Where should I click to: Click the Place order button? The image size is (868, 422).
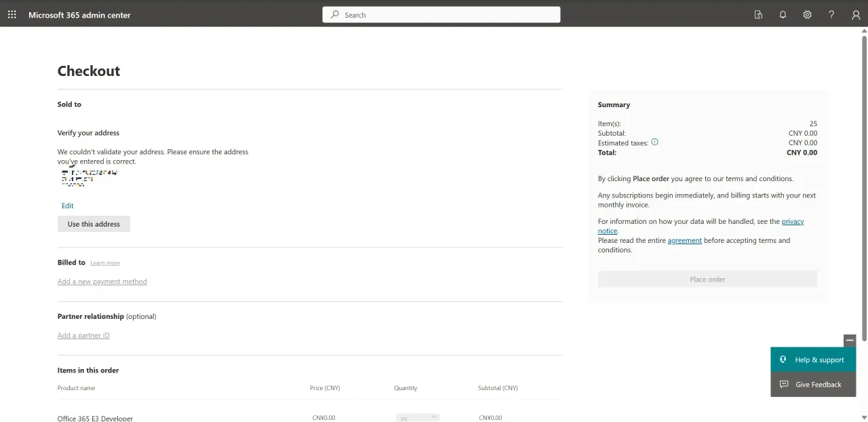pyautogui.click(x=707, y=280)
